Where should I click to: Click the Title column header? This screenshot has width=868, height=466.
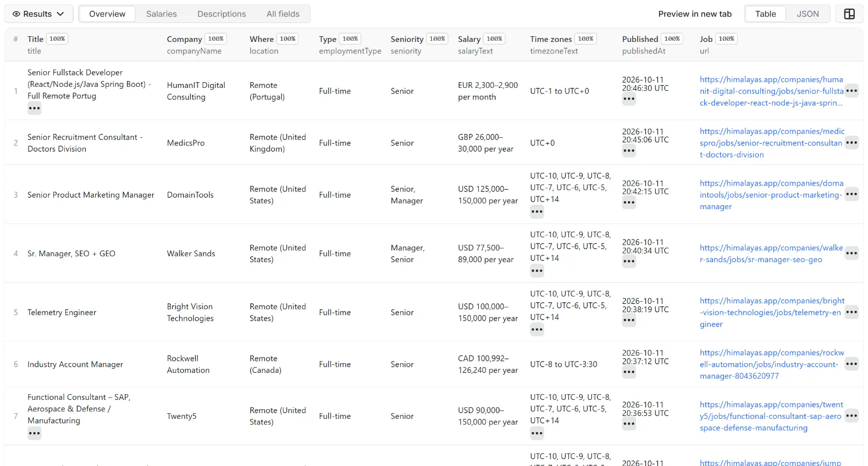point(36,39)
